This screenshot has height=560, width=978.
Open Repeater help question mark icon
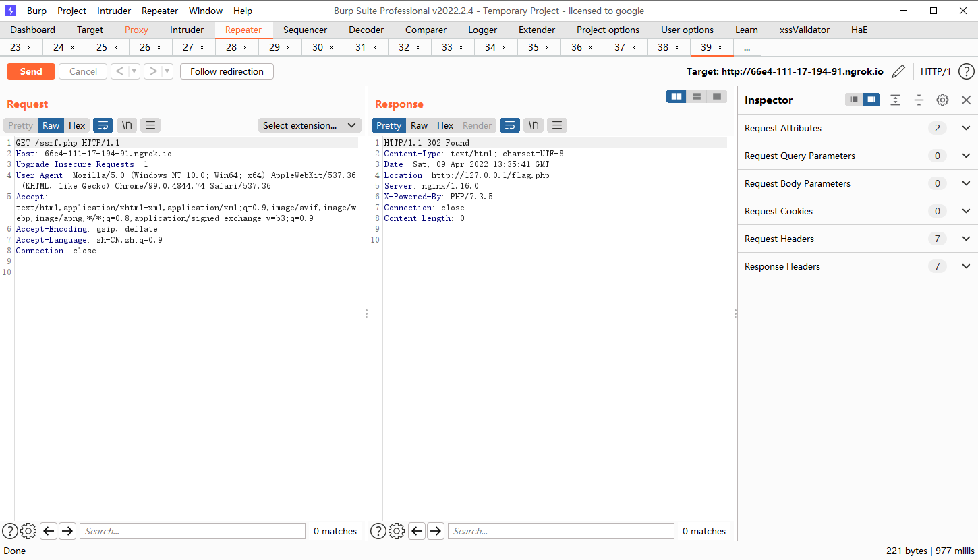(966, 71)
